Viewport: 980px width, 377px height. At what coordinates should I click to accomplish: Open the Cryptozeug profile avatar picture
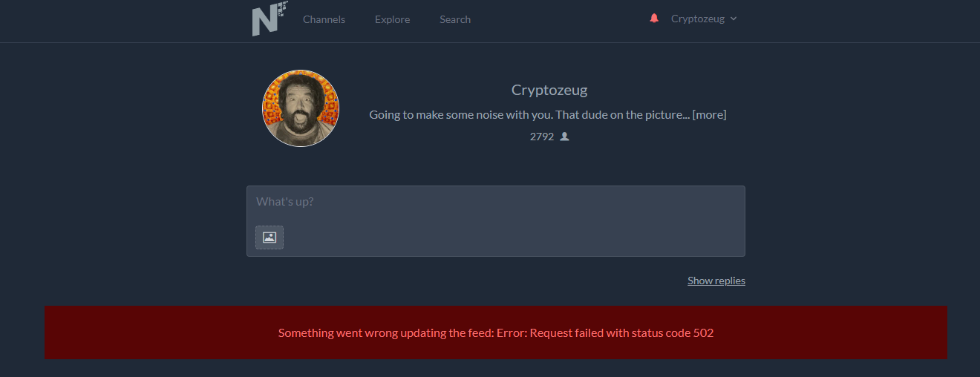point(301,108)
